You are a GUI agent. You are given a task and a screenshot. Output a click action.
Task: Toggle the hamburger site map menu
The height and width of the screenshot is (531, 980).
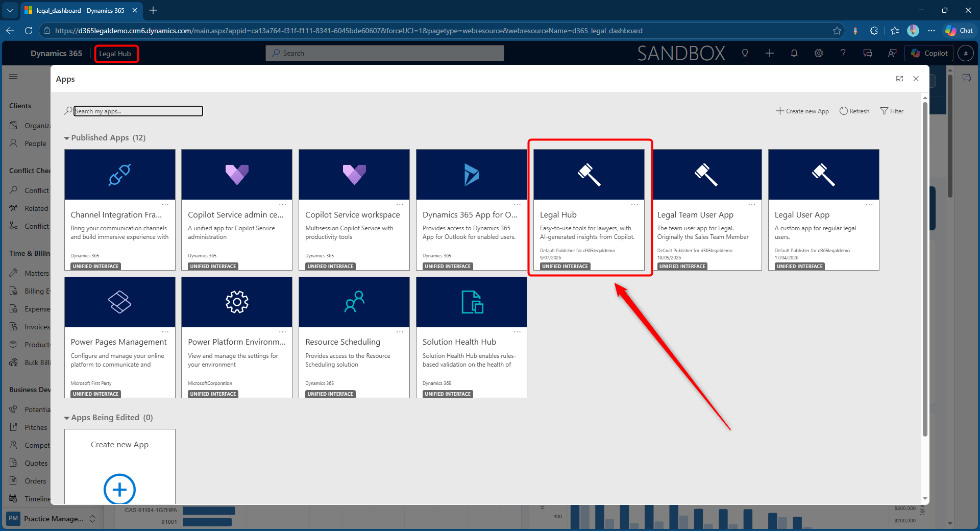(x=13, y=76)
